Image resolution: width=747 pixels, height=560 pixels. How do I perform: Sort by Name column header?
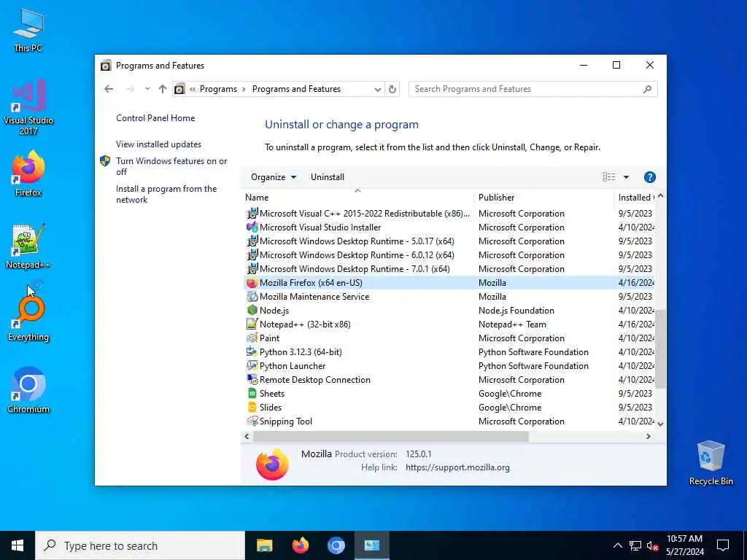358,197
